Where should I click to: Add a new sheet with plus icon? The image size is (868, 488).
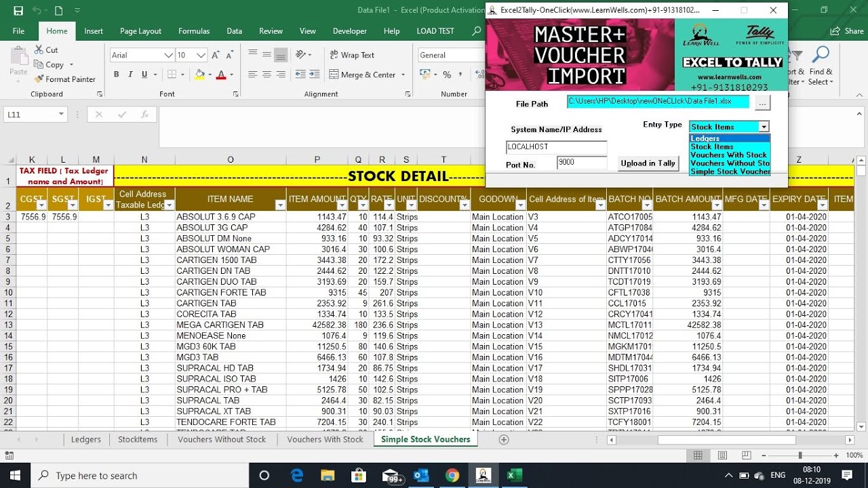pyautogui.click(x=504, y=439)
